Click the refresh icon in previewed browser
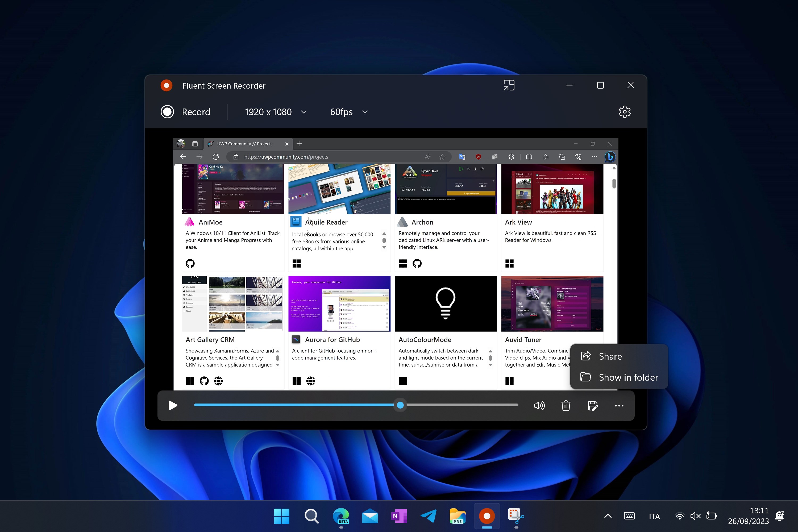798x532 pixels. (216, 157)
